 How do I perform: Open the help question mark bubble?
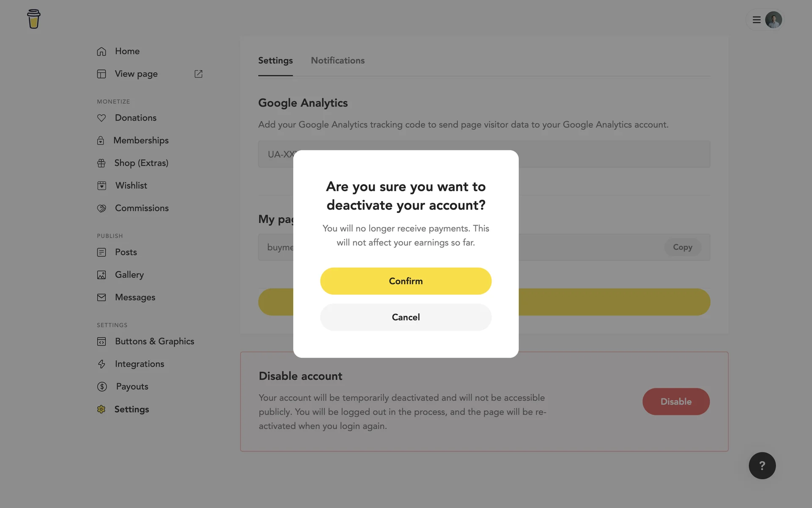pyautogui.click(x=762, y=466)
